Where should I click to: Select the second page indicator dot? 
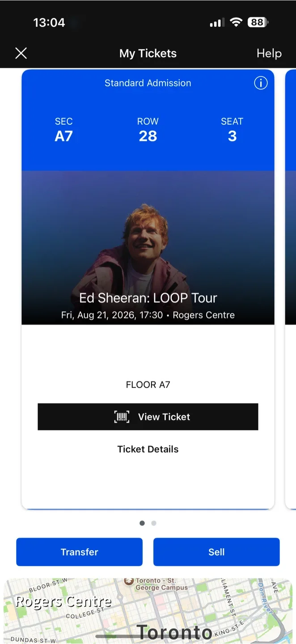(154, 523)
